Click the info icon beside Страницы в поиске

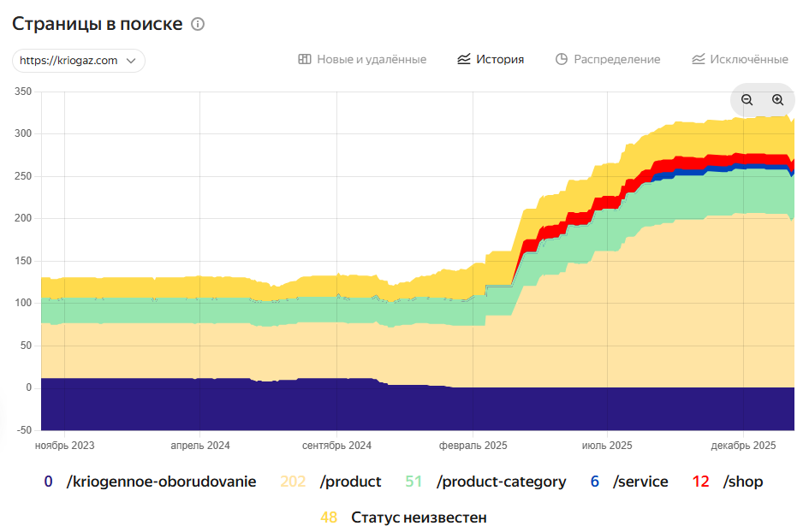198,24
